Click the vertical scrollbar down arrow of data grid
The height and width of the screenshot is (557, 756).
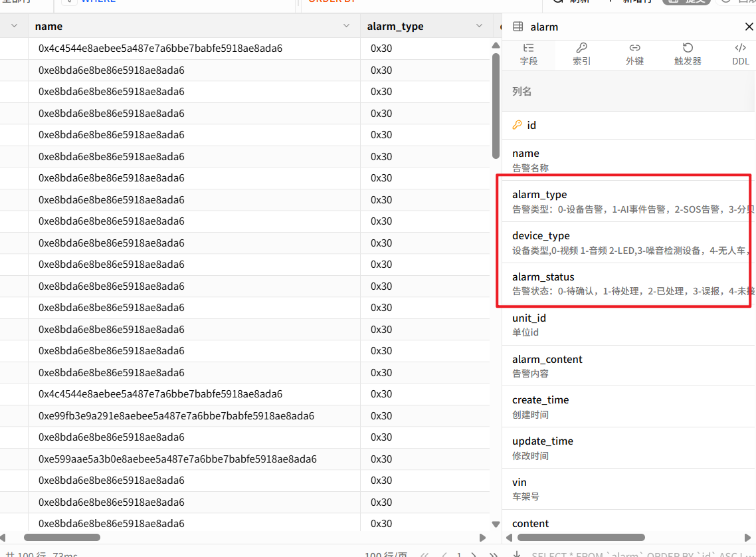tap(496, 524)
